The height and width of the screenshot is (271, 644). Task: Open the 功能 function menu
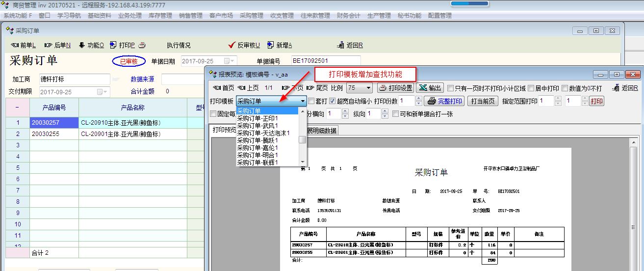[x=91, y=45]
